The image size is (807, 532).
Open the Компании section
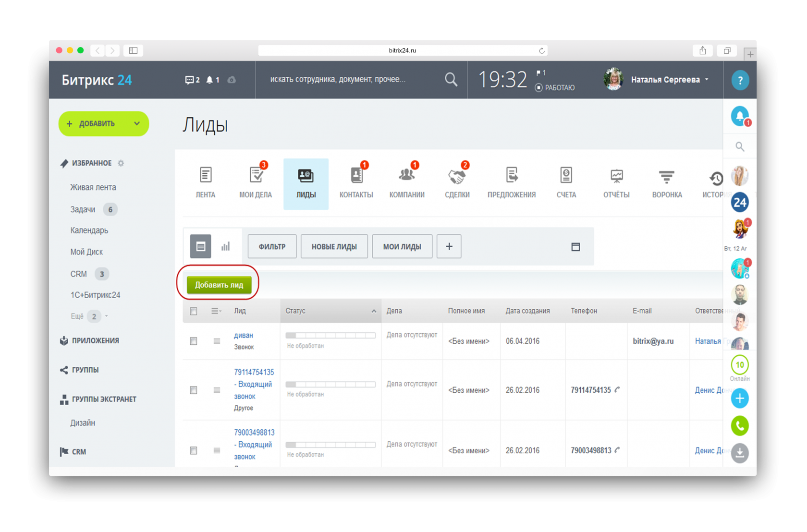tap(407, 183)
